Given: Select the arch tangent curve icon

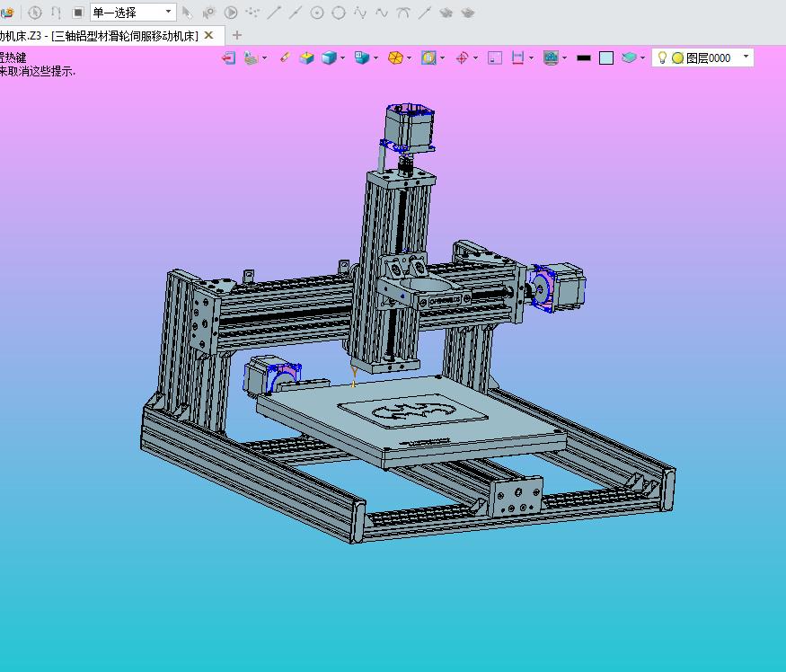Looking at the screenshot, I should (x=403, y=12).
